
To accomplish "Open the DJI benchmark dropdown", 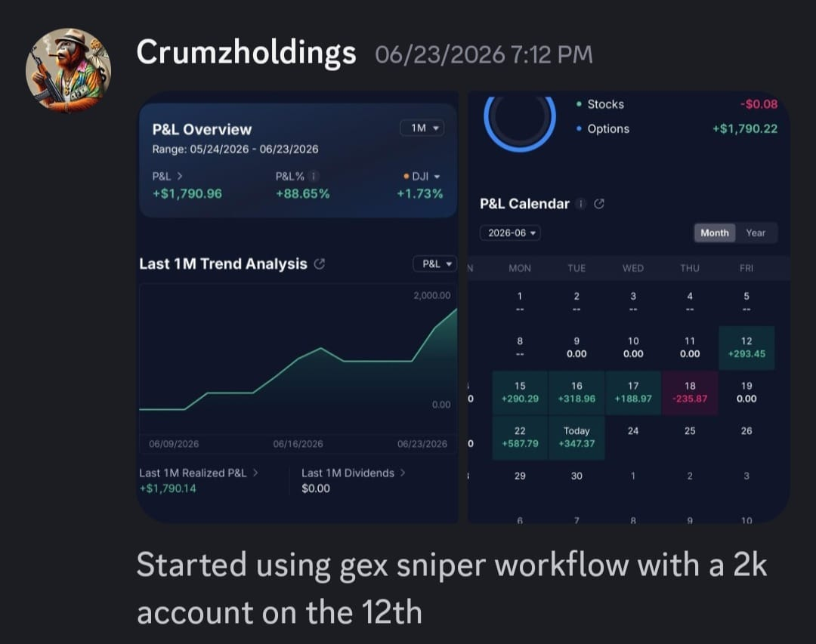I will tap(422, 177).
